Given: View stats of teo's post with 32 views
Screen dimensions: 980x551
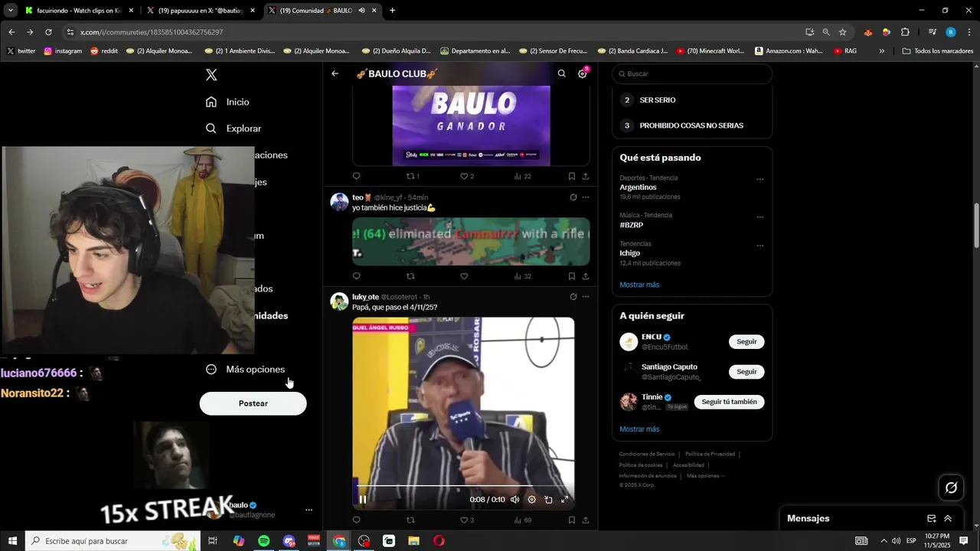Looking at the screenshot, I should (x=523, y=276).
